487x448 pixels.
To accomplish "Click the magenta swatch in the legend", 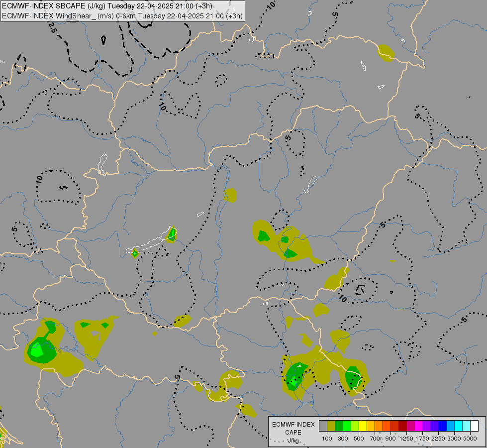I will point(419,426).
